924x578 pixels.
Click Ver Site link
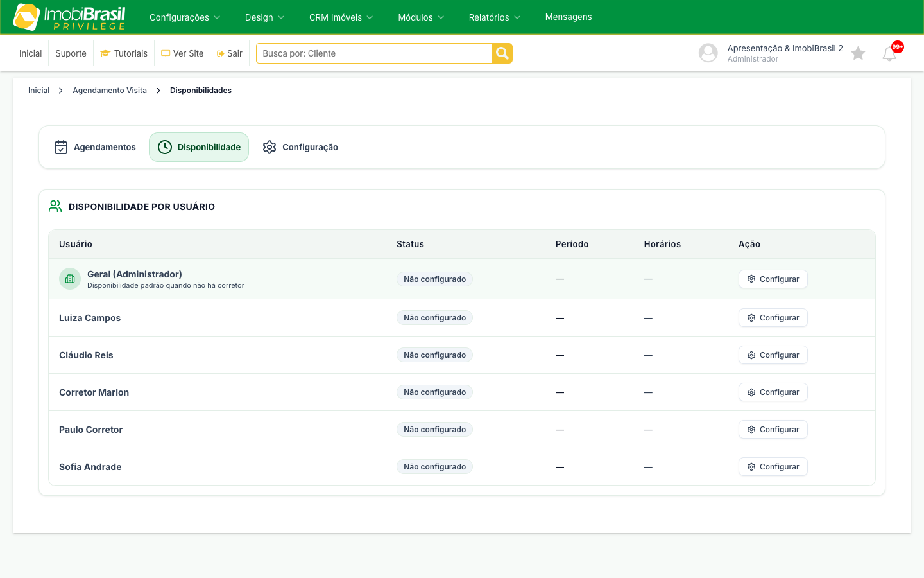click(182, 53)
